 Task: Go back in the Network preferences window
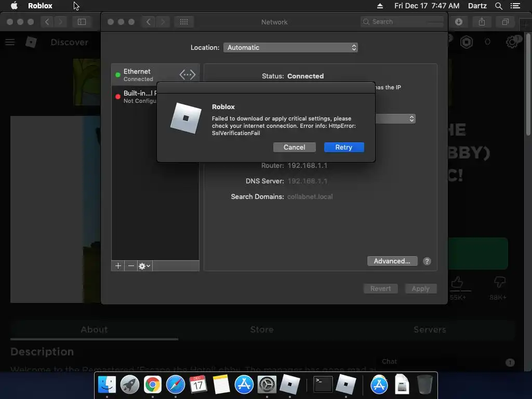pos(148,22)
